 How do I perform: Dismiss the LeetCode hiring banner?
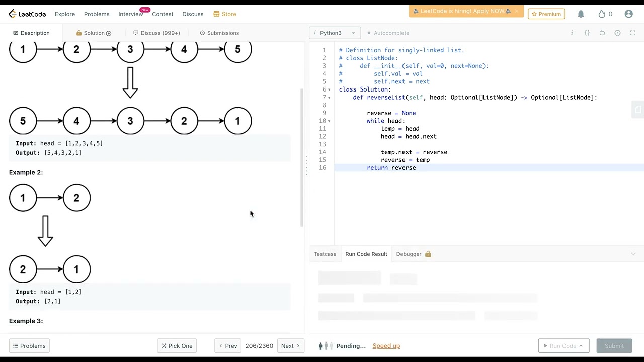point(516,11)
